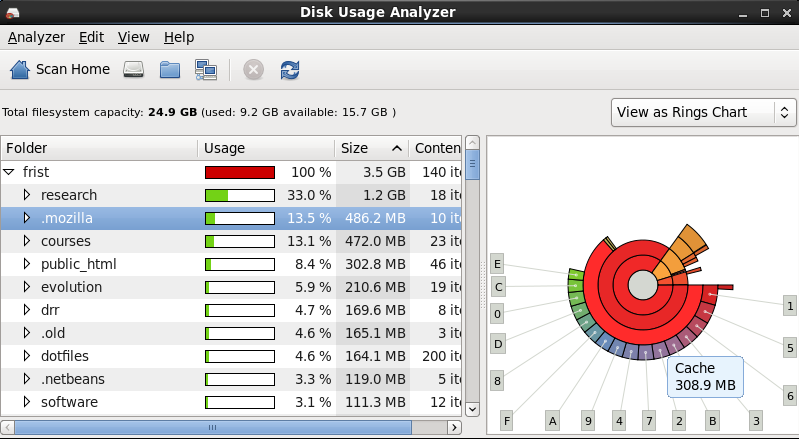Click the refresh rescan icon

[290, 69]
